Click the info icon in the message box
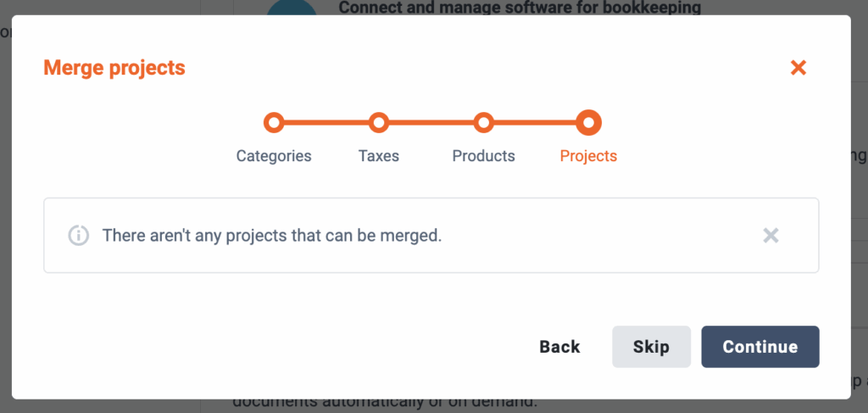The image size is (868, 413). click(79, 235)
